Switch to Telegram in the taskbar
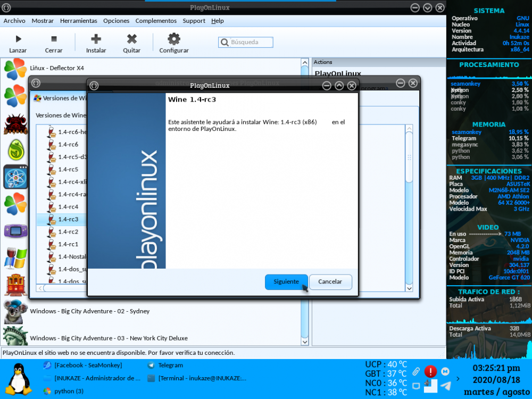 pos(170,365)
